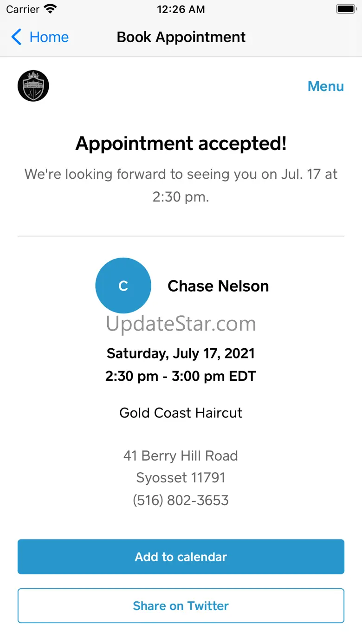Screen dimensions: 362x644
Task: Share the appointment on Twitter
Action: 181,605
